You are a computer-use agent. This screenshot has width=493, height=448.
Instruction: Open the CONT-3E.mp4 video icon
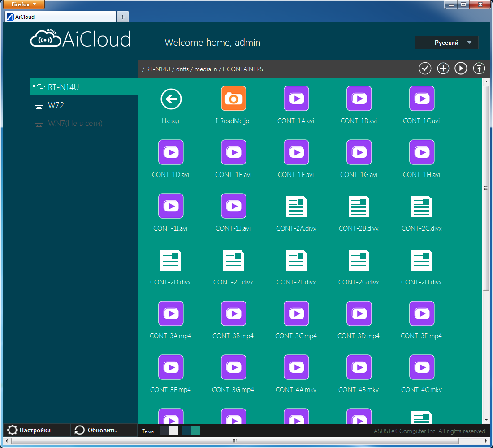tap(422, 314)
